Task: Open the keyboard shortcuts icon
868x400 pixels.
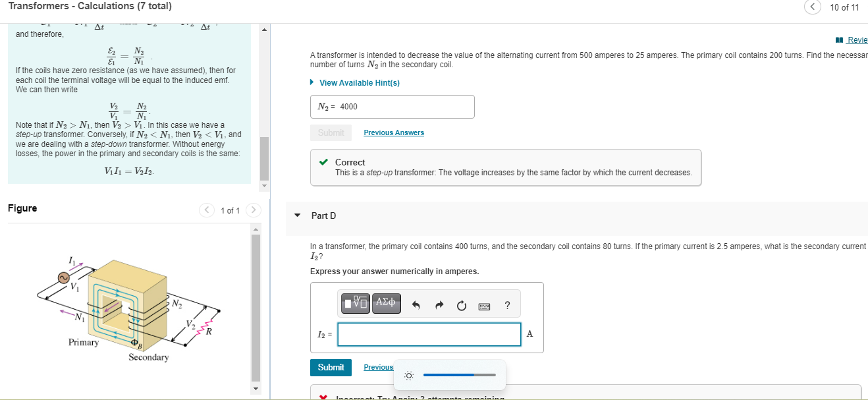Action: 483,304
